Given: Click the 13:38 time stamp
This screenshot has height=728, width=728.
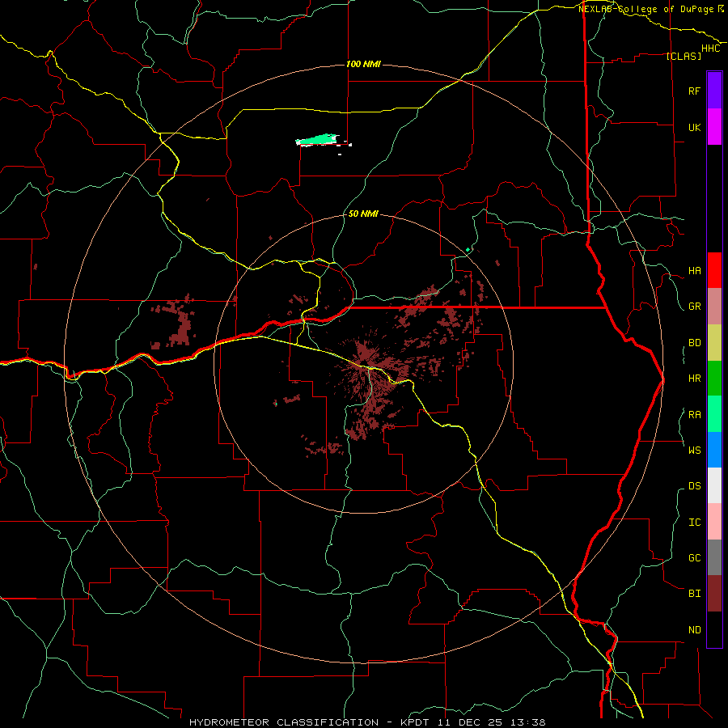Looking at the screenshot, I should (x=527, y=722).
